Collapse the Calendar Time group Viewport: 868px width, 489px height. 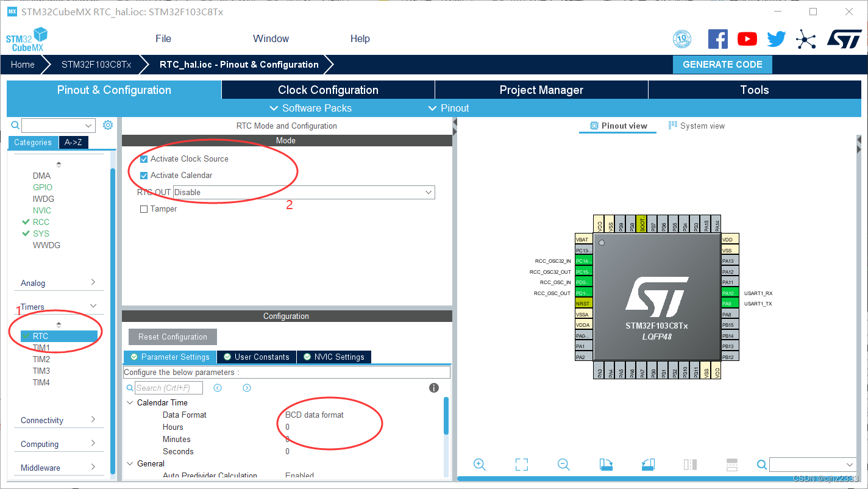tap(130, 402)
